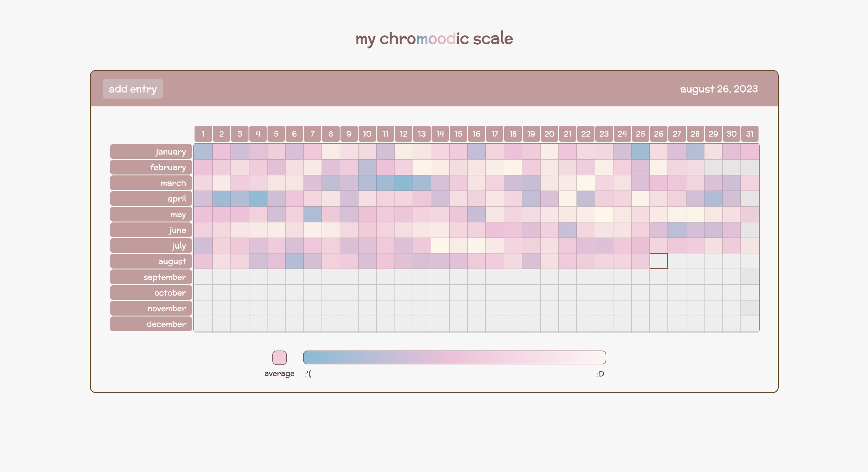Click the average mood color swatch
The width and height of the screenshot is (868, 472).
[279, 357]
